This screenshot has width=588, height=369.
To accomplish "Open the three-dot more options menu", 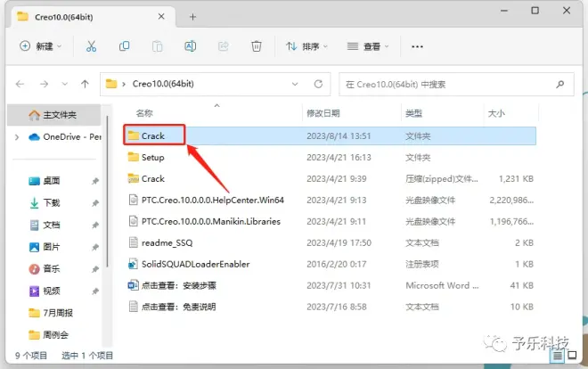I will [417, 46].
